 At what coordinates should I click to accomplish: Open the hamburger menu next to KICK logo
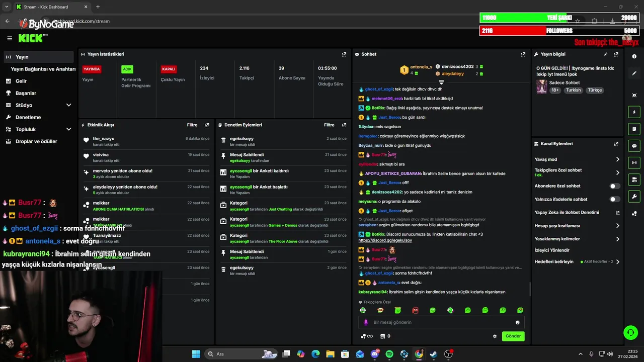click(10, 38)
